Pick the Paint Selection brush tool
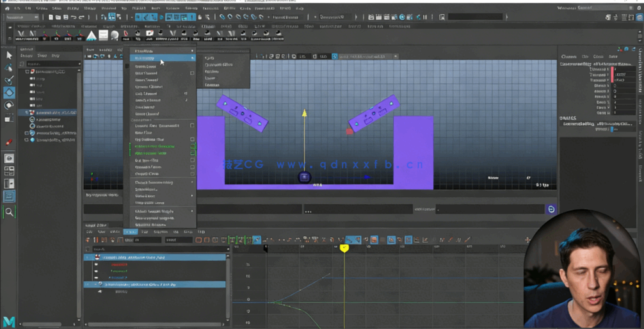The height and width of the screenshot is (329, 644). pos(9,81)
